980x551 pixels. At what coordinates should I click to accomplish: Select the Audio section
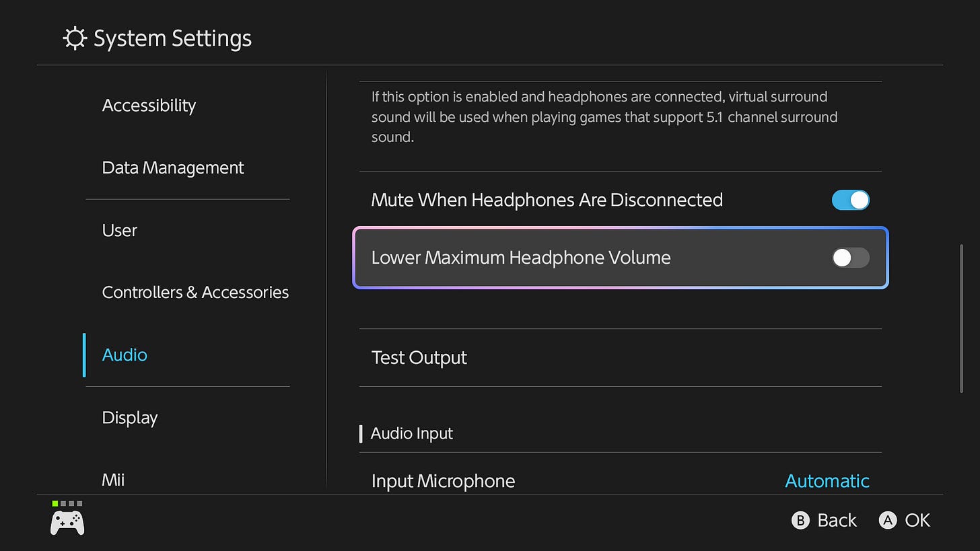pyautogui.click(x=125, y=355)
